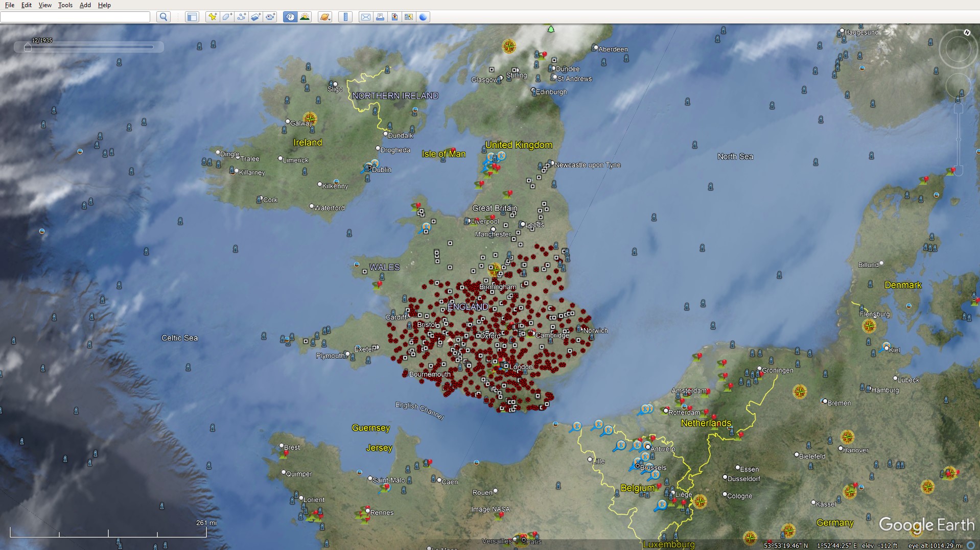980x550 pixels.
Task: Click the Save Image toolbar icon
Action: (x=394, y=17)
